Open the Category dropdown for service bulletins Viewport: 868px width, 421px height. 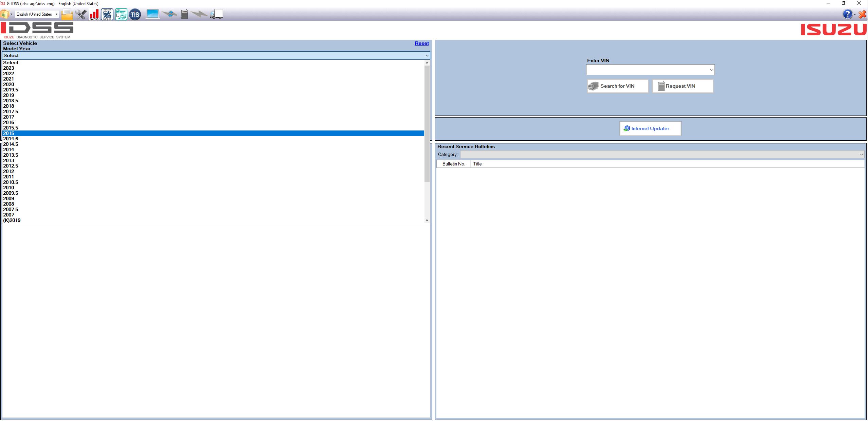click(x=861, y=155)
